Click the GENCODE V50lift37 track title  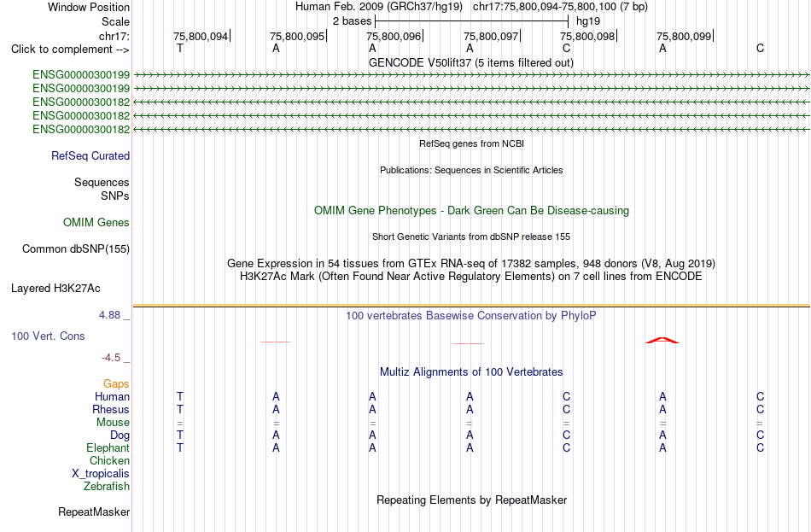(470, 62)
